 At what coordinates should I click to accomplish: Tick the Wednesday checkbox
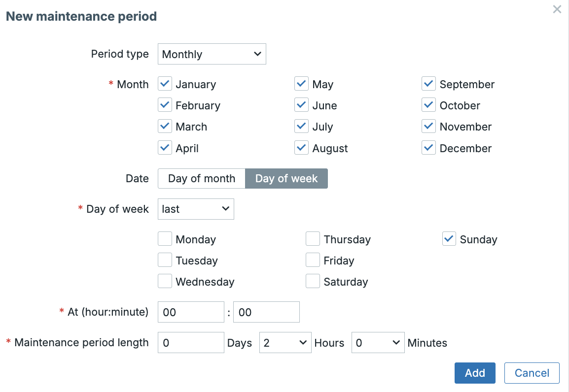(165, 282)
